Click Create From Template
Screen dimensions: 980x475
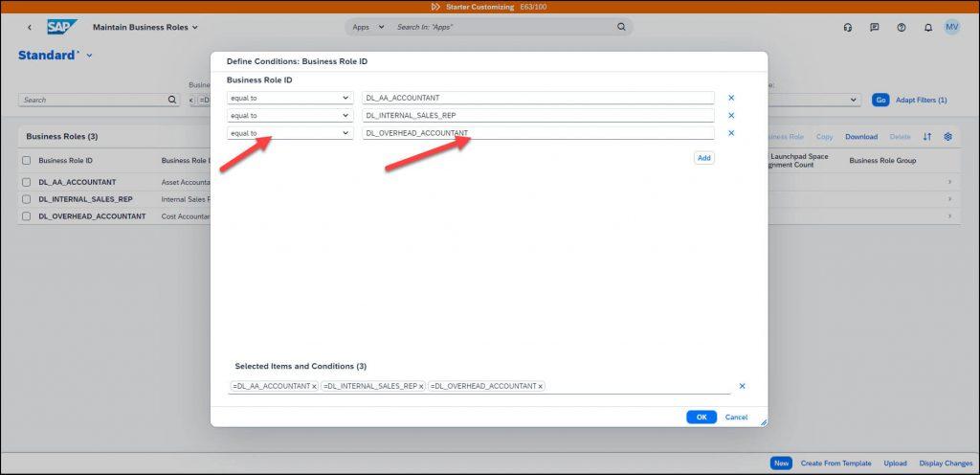[835, 464]
